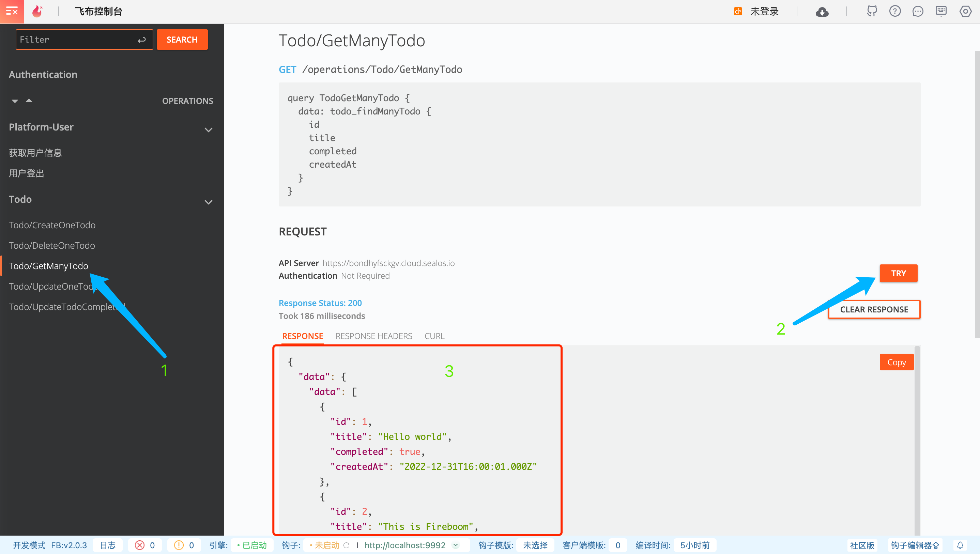Screen dimensions: 980x554
Task: Click the Todo section header label
Action: (20, 199)
